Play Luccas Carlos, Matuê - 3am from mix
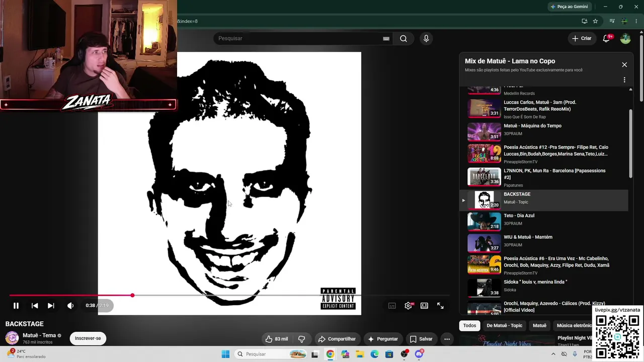This screenshot has width=644, height=362. [545, 109]
